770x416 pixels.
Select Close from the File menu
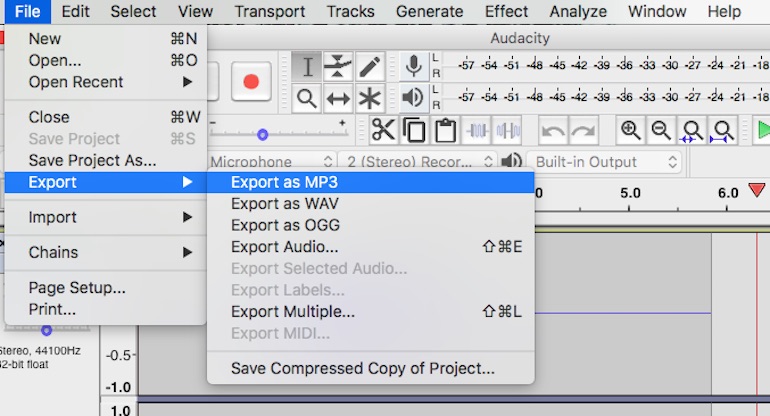tap(106, 117)
